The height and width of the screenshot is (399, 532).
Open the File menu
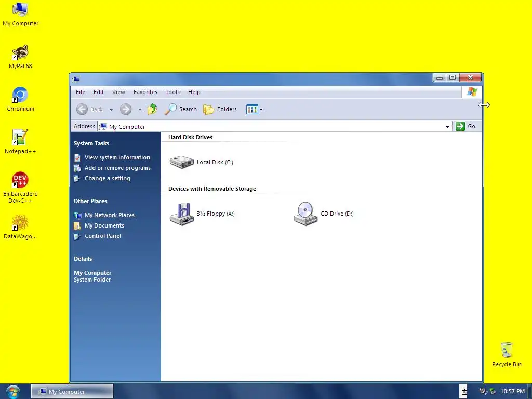coord(81,92)
